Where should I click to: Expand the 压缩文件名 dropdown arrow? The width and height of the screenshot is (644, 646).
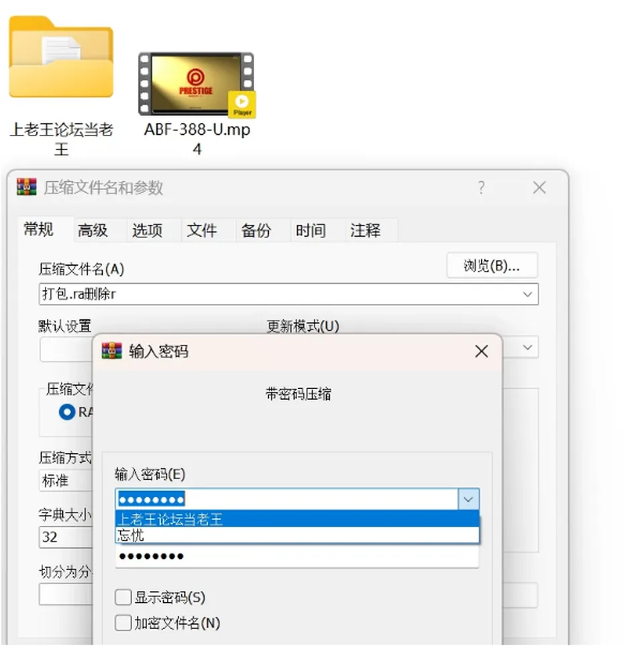click(527, 294)
